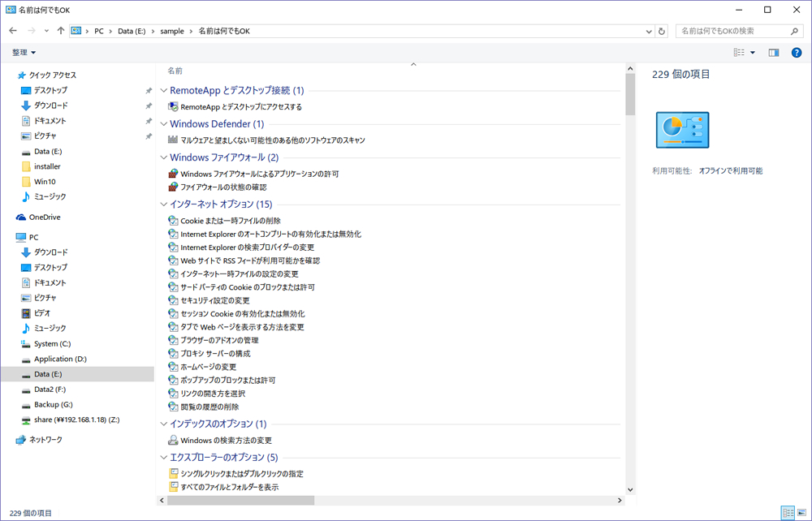
Task: Click the network share (Z:) drive icon
Action: (26, 420)
